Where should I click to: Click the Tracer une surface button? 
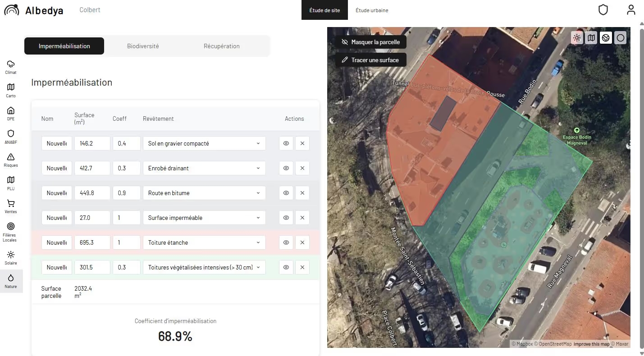click(370, 60)
